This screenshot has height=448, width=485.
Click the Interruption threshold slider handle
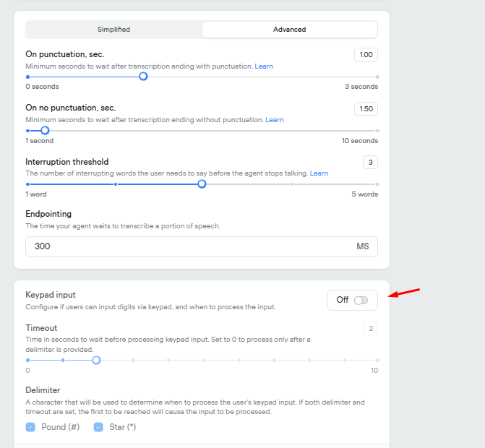[202, 184]
